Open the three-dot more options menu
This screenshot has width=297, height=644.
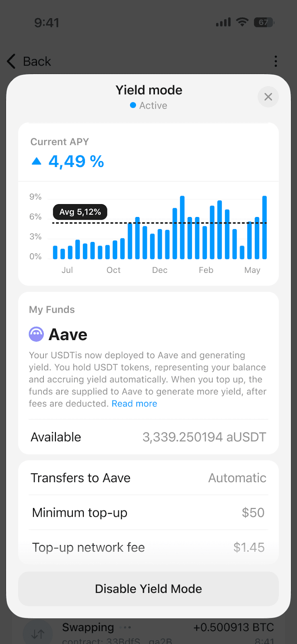pyautogui.click(x=276, y=61)
